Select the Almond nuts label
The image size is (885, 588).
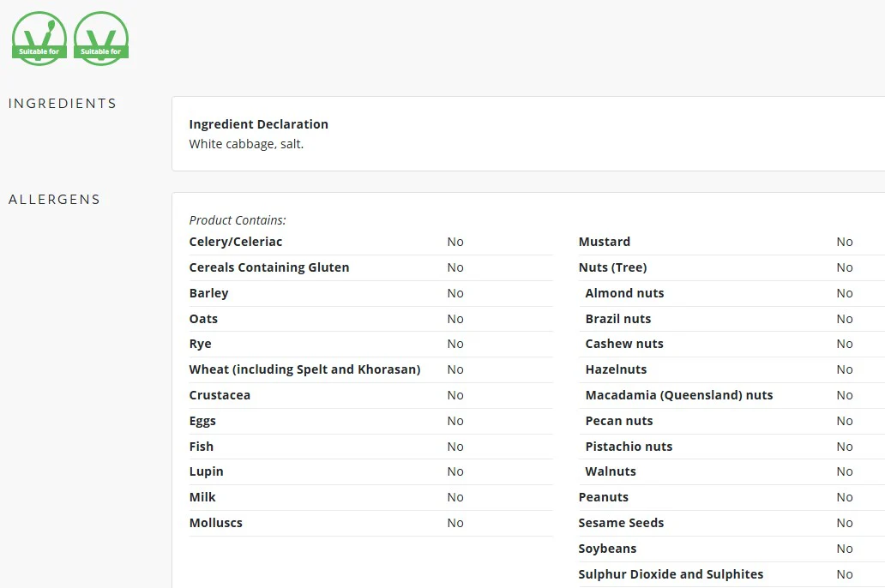[x=625, y=293]
